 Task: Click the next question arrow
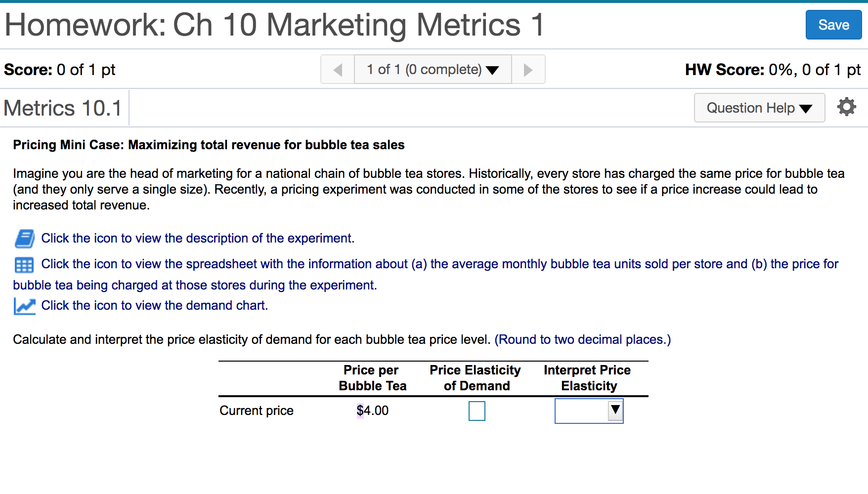click(x=528, y=69)
